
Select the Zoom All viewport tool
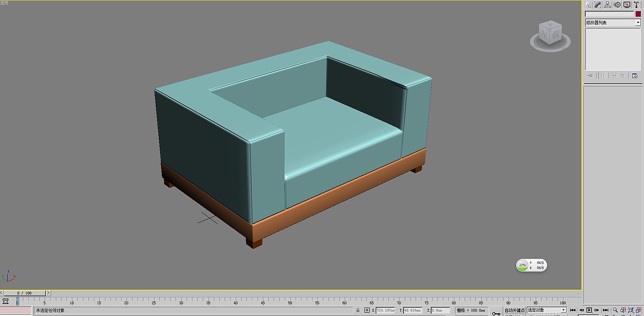tap(623, 310)
